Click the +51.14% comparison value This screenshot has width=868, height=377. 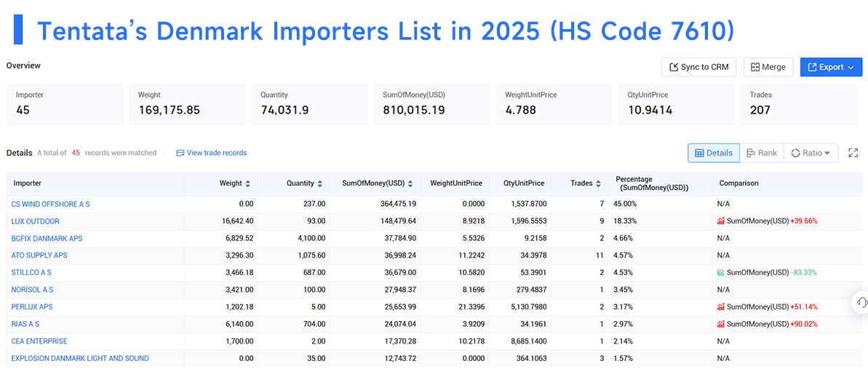(804, 306)
